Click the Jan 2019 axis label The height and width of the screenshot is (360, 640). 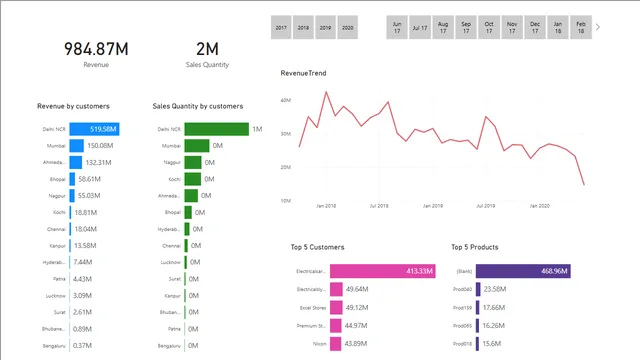coord(433,206)
